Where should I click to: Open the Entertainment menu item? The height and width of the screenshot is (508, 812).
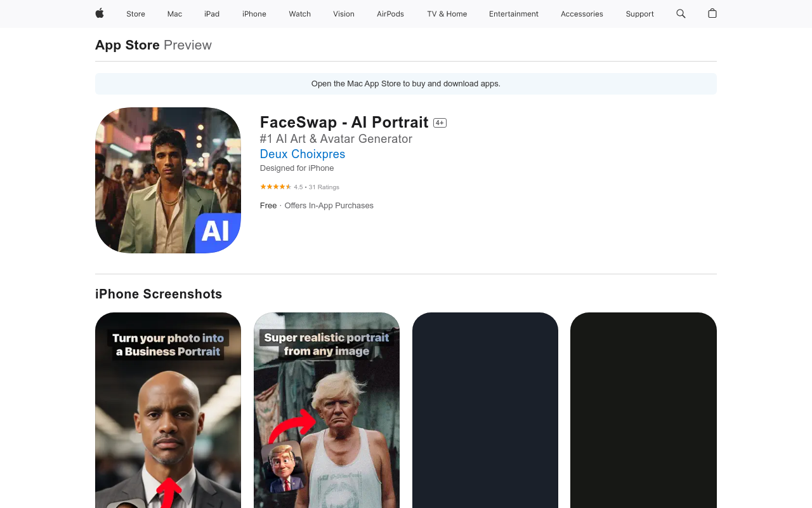click(x=514, y=14)
